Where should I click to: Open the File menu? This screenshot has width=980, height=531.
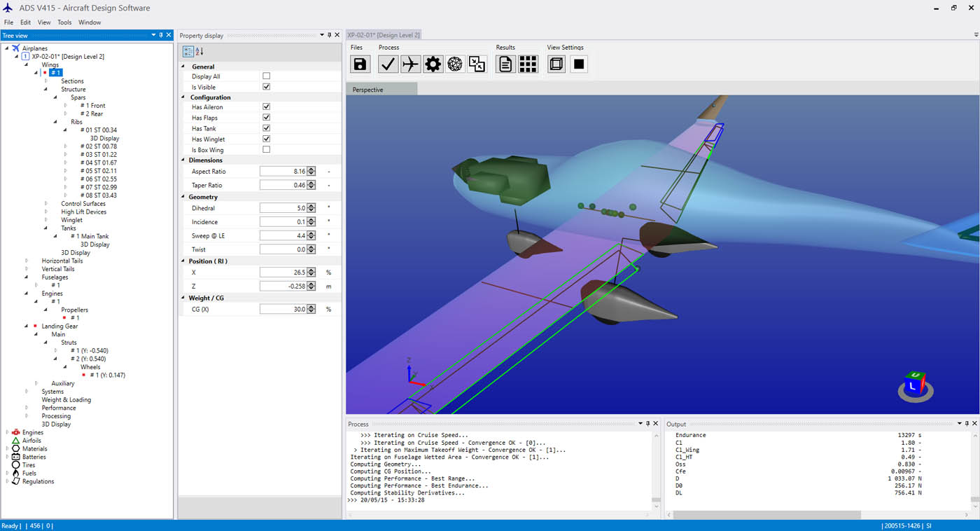click(8, 22)
